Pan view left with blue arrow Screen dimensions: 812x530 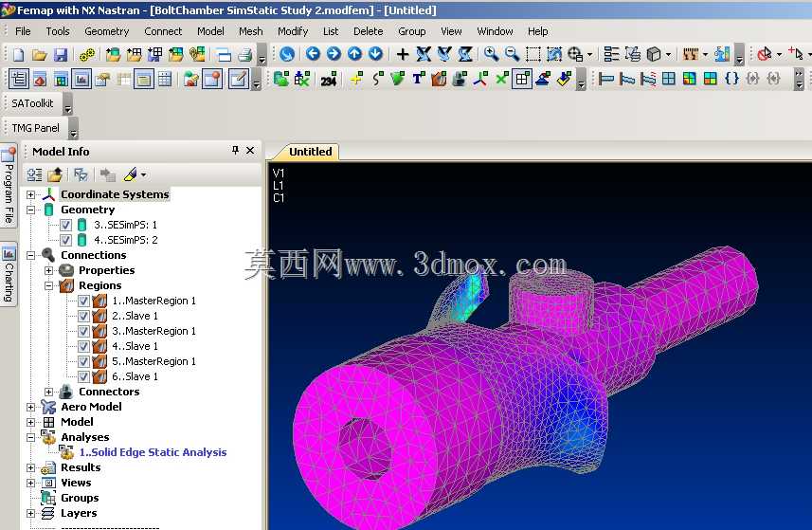pos(313,53)
